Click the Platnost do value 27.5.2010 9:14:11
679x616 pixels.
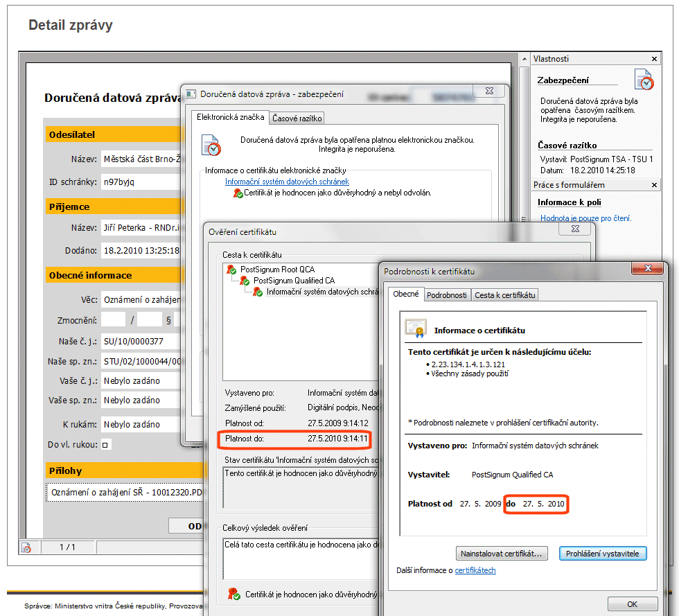(x=338, y=439)
